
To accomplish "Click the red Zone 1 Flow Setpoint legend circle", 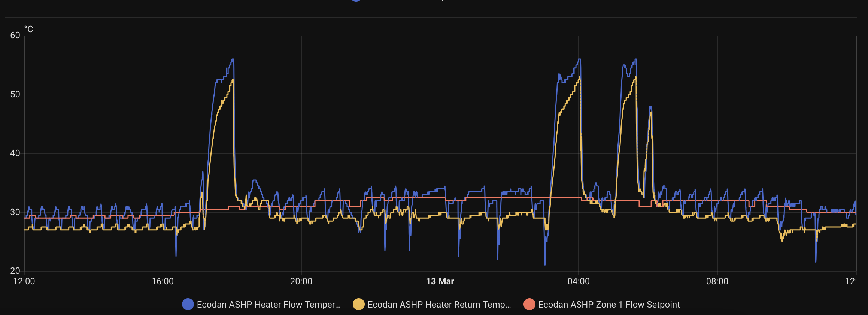I will (x=529, y=305).
